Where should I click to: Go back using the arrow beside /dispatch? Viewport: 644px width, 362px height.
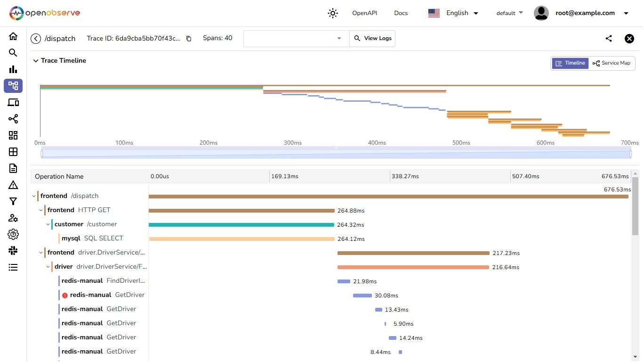tap(36, 39)
